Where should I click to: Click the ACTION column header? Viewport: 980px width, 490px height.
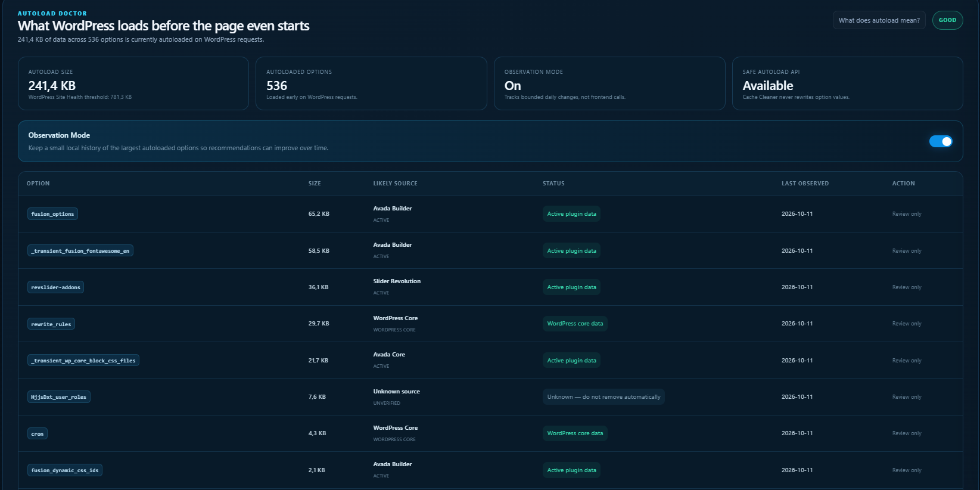pyautogui.click(x=903, y=184)
